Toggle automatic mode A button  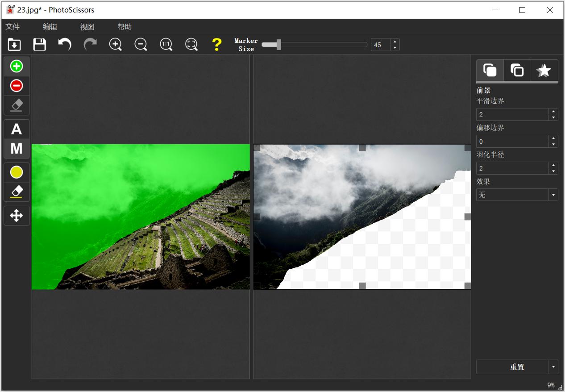click(x=17, y=129)
